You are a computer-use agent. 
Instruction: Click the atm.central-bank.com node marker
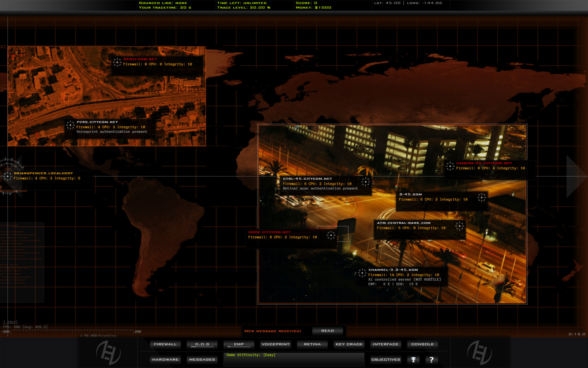[x=459, y=226]
